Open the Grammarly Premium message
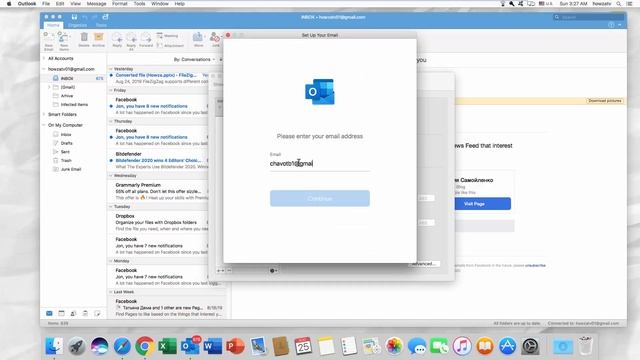The height and width of the screenshot is (360, 640). [x=159, y=191]
